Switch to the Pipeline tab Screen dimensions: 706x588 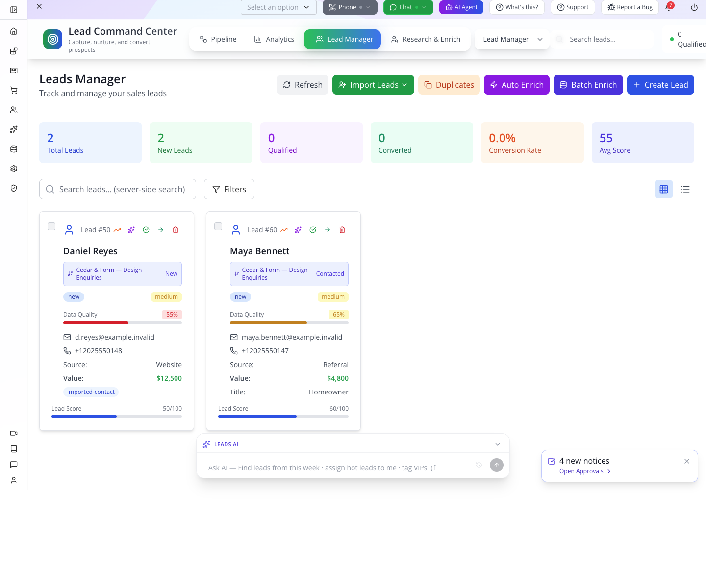tap(218, 39)
